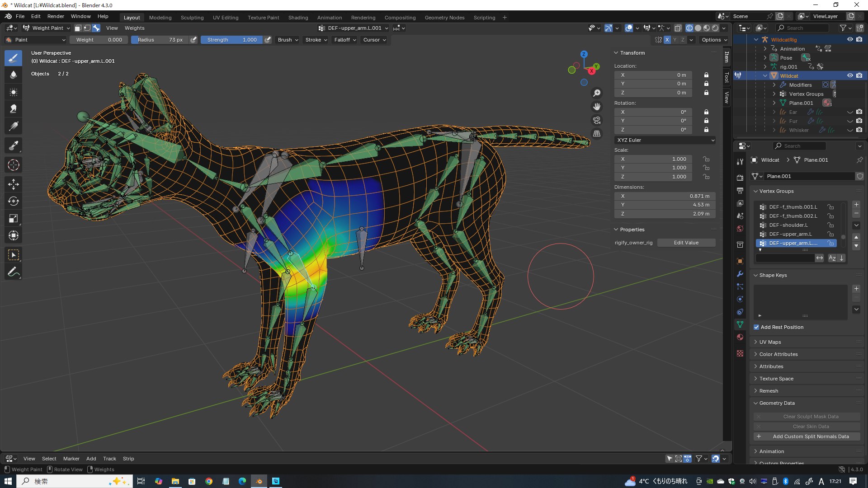Toggle X-axis symmetry button
Viewport: 868px width, 488px height.
tap(667, 40)
